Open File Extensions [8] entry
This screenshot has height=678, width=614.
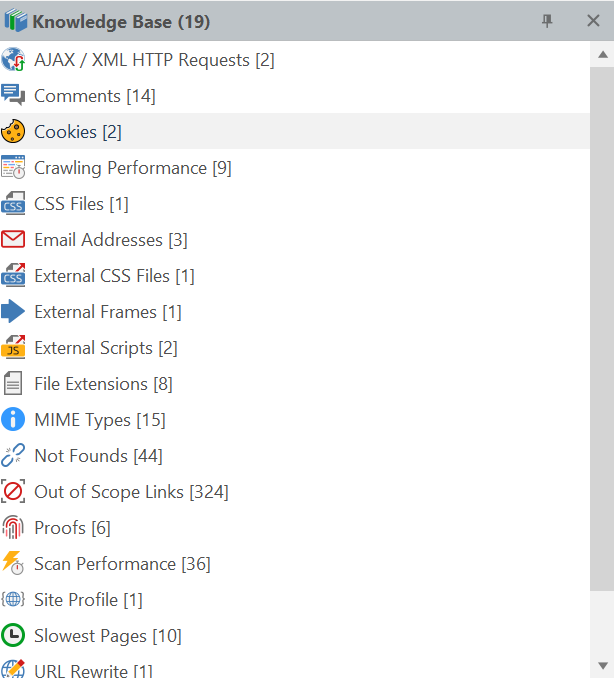click(103, 384)
